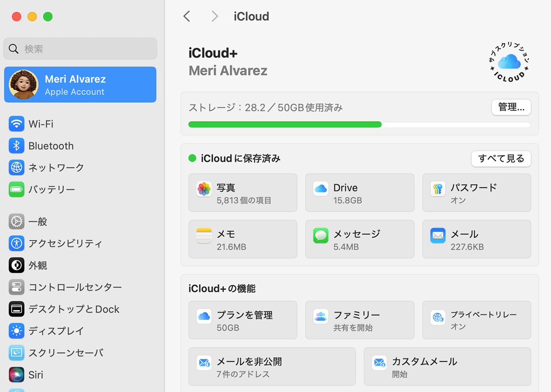Screen dimensions: 551x392
Task: Click the search magnifier icon
Action: coord(13,48)
